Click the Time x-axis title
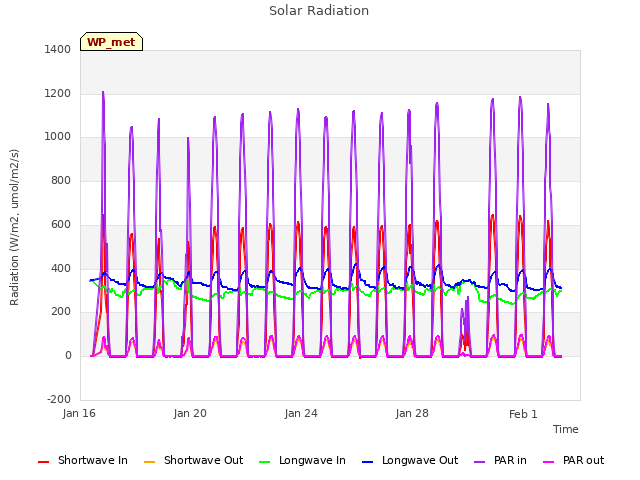Viewport: 640px width, 480px height. [566, 429]
